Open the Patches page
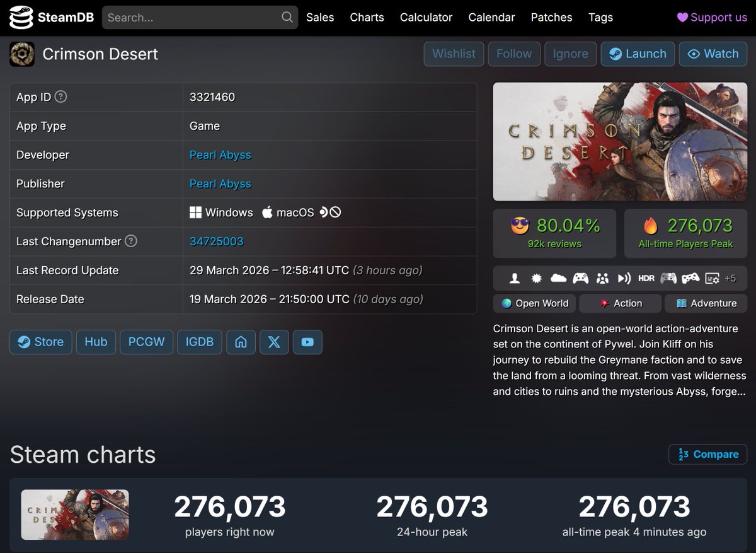This screenshot has height=553, width=756. (x=551, y=18)
